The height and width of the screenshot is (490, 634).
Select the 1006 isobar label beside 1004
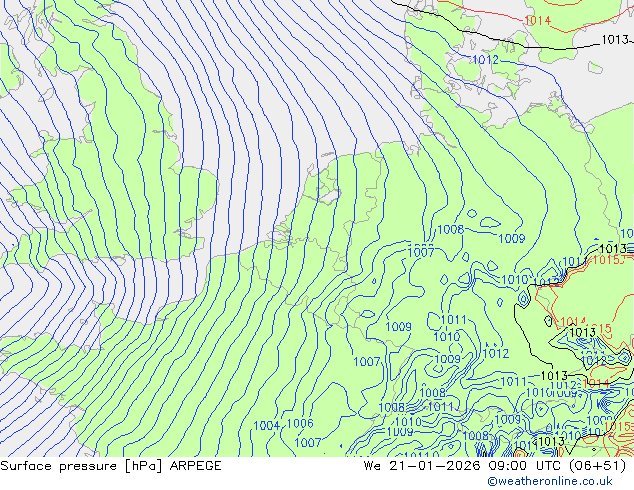[300, 423]
